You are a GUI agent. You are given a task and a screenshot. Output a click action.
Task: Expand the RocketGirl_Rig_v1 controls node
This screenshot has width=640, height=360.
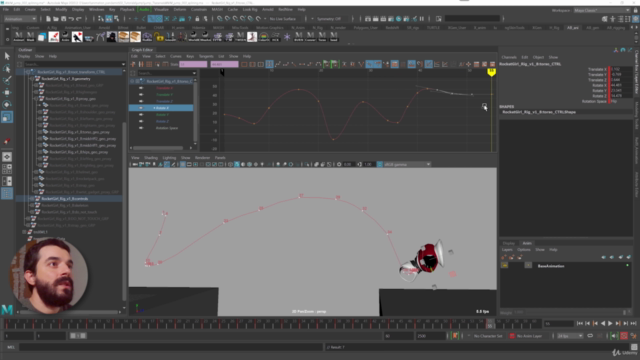[x=32, y=199]
